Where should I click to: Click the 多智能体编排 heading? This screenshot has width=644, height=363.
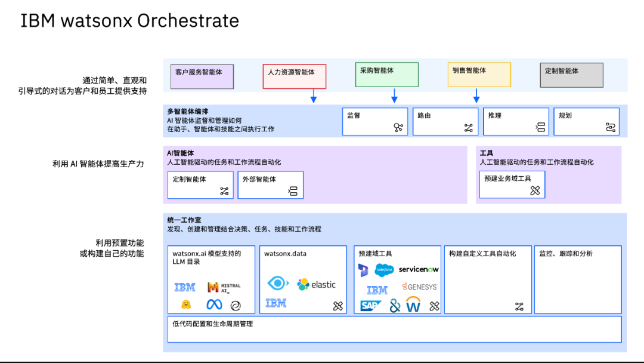point(188,112)
